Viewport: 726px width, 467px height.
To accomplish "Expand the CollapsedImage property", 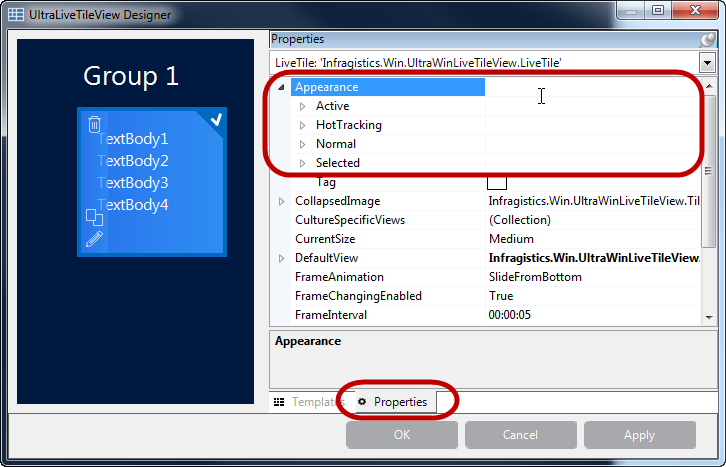I will click(x=281, y=201).
